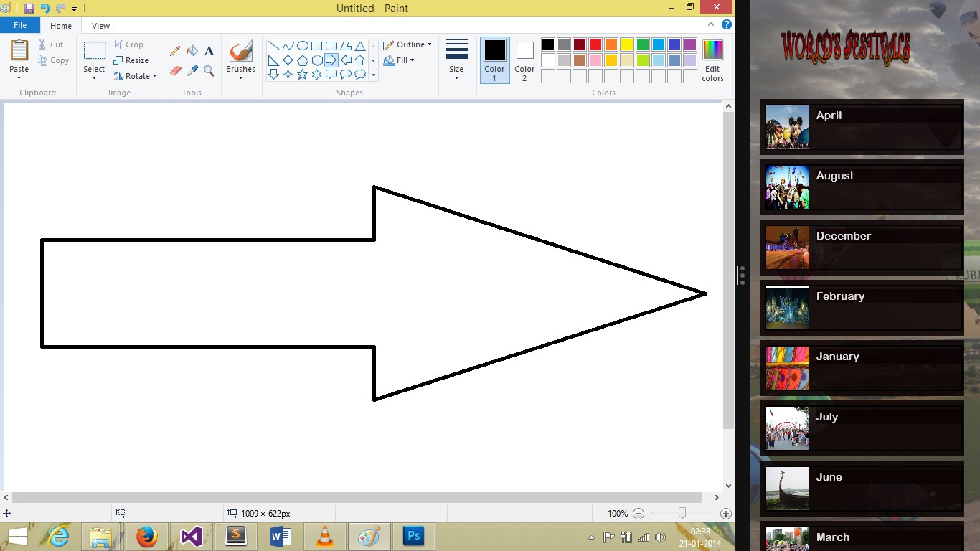This screenshot has width=980, height=551.
Task: Expand the Rotate dropdown
Action: pyautogui.click(x=135, y=76)
